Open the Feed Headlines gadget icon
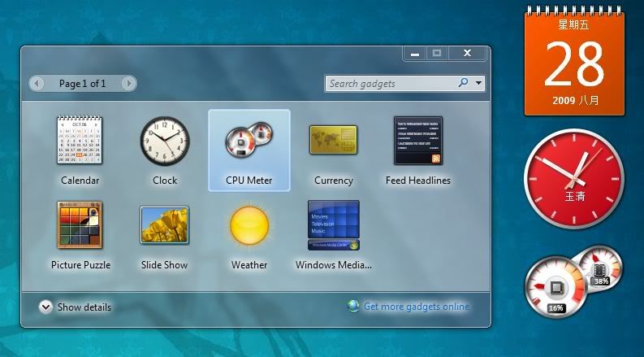This screenshot has height=357, width=644. tap(417, 141)
